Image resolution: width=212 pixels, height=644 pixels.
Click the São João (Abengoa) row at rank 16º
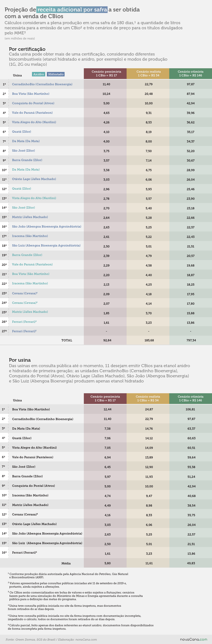(x=106, y=227)
